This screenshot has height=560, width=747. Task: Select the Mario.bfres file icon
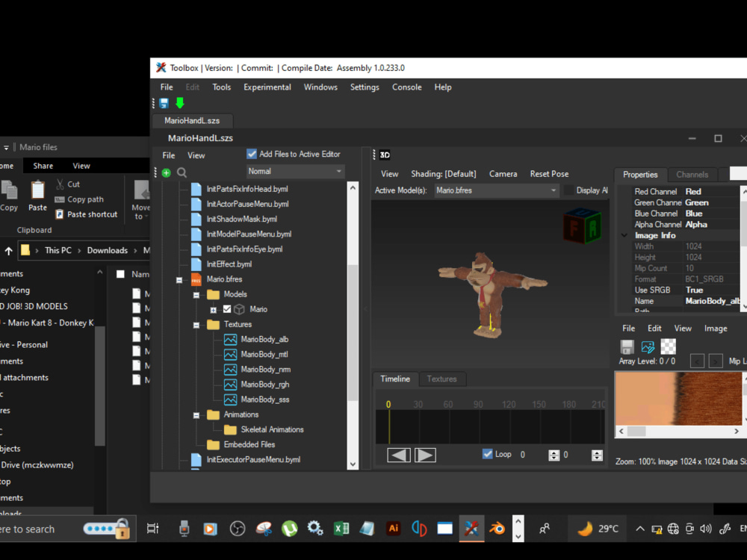click(x=196, y=279)
